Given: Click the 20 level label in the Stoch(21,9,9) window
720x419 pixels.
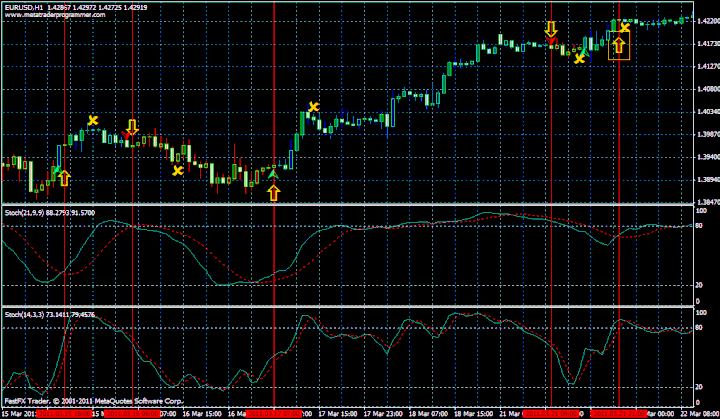Looking at the screenshot, I should click(699, 285).
